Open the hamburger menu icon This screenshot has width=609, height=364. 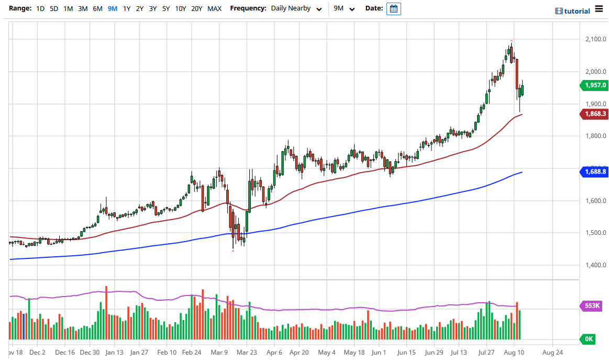point(599,10)
